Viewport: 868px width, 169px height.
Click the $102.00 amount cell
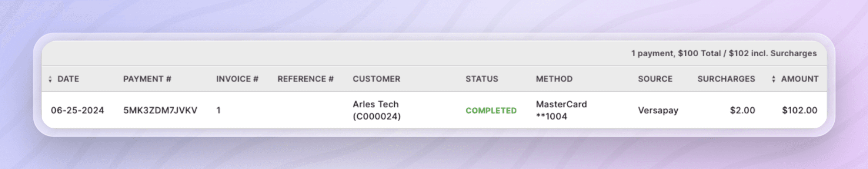click(799, 111)
